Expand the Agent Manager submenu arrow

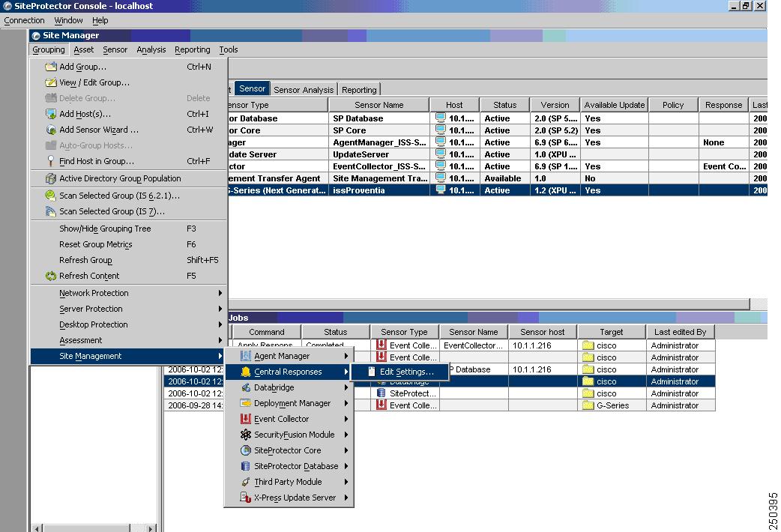[346, 356]
